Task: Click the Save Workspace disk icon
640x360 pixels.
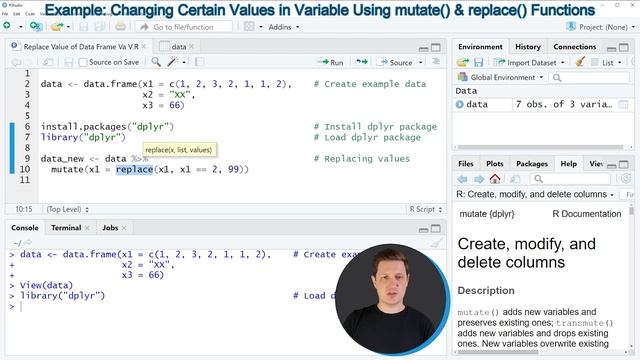Action: point(478,62)
